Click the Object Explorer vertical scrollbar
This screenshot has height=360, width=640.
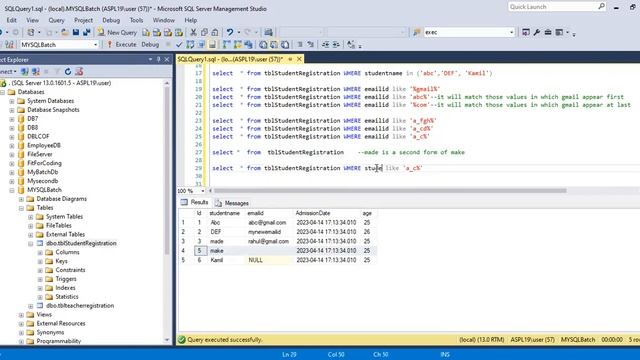tap(167, 171)
